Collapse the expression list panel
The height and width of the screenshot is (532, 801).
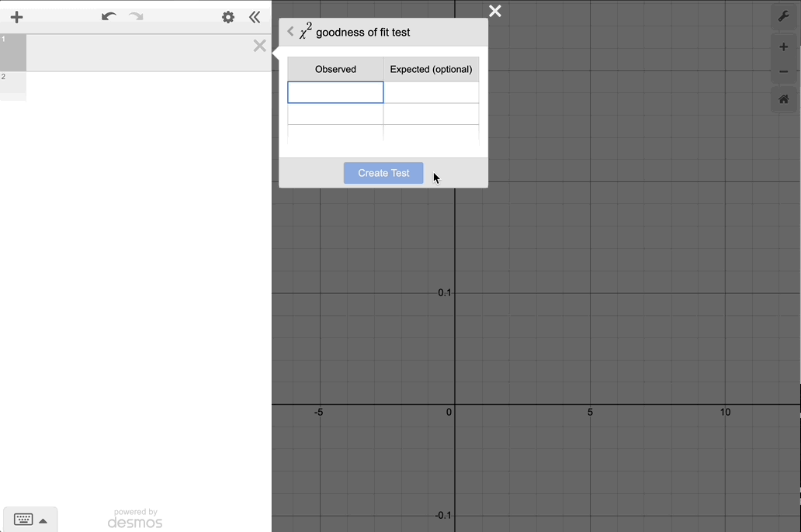coord(255,17)
